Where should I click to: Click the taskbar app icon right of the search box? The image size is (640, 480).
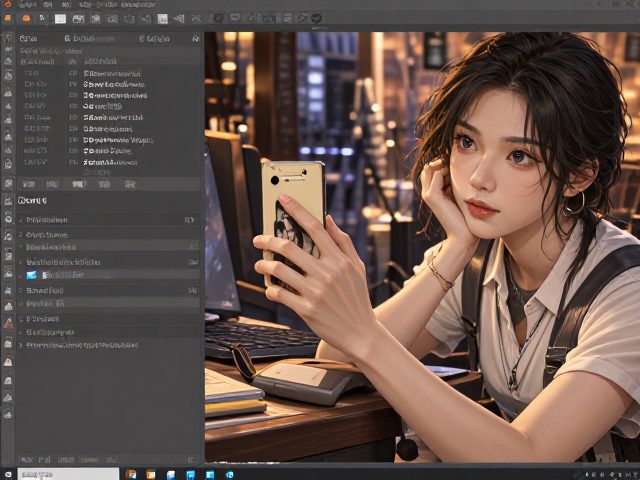(x=131, y=474)
